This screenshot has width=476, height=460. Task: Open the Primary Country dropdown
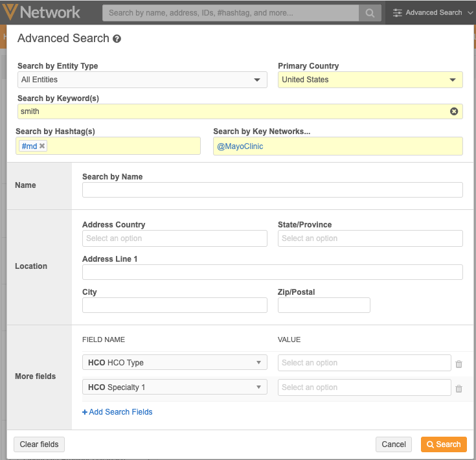click(x=370, y=80)
